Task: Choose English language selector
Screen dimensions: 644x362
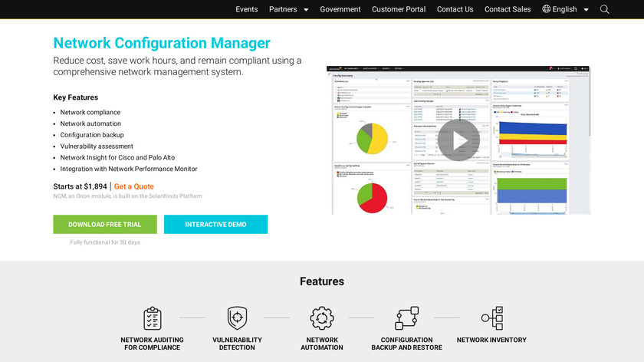Action: click(565, 9)
